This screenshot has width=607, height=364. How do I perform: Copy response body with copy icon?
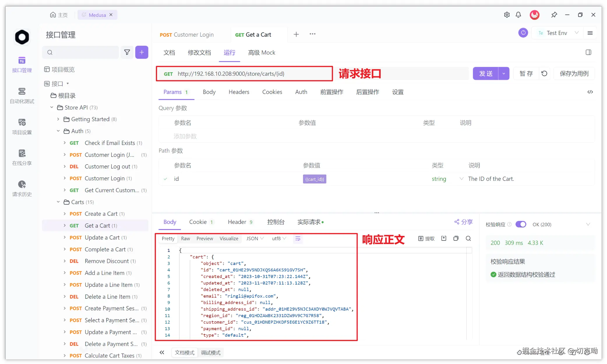(x=456, y=238)
